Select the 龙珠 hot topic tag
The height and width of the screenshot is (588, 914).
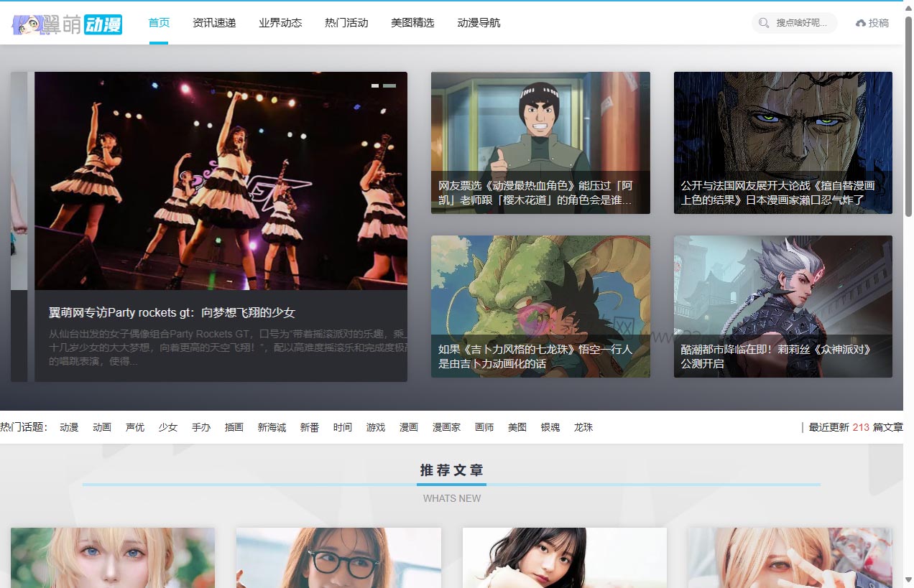click(583, 426)
